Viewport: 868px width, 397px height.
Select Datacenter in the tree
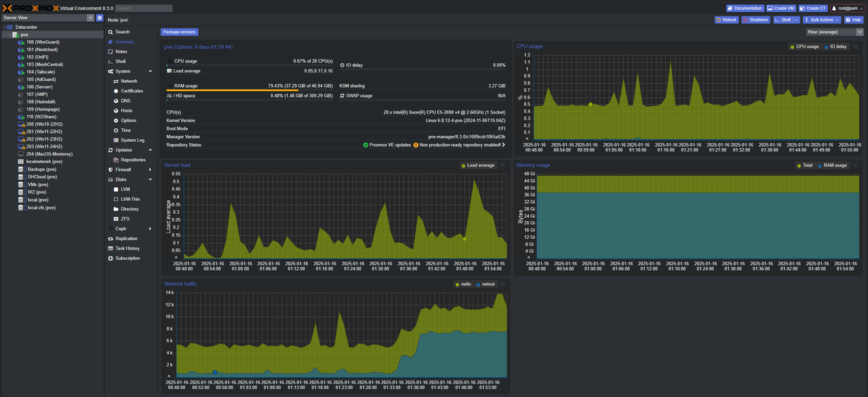pos(26,27)
